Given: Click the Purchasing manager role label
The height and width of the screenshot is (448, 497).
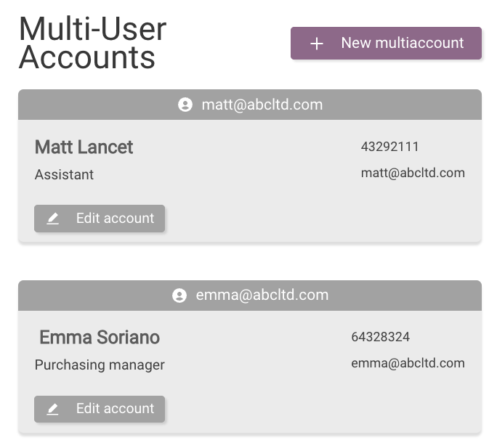Looking at the screenshot, I should [x=100, y=365].
